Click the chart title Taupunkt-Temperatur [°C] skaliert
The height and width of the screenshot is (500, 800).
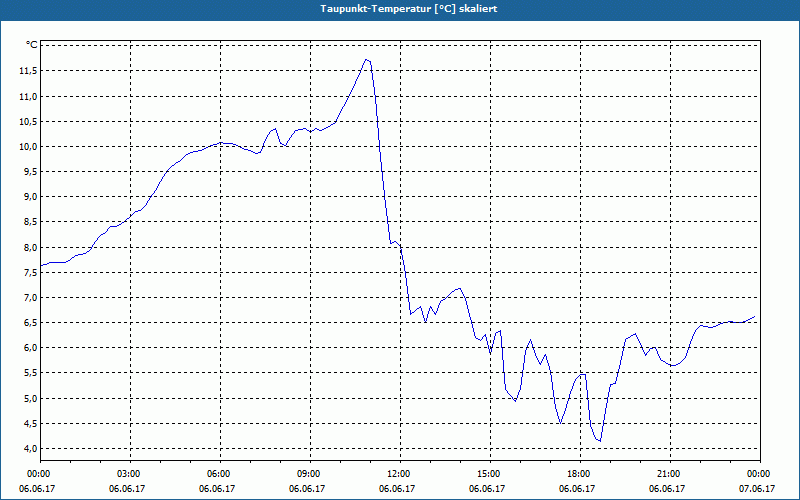click(409, 9)
